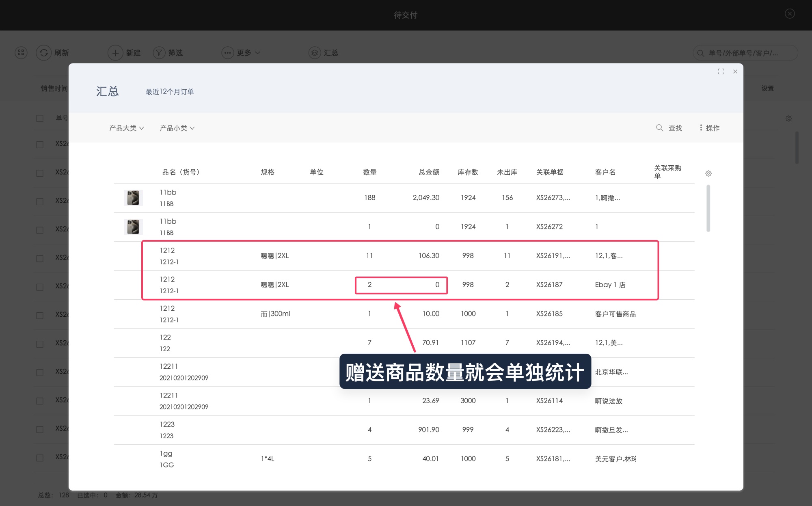Toggle the select-all checkbox beside 单号
This screenshot has height=506, width=812.
point(40,118)
